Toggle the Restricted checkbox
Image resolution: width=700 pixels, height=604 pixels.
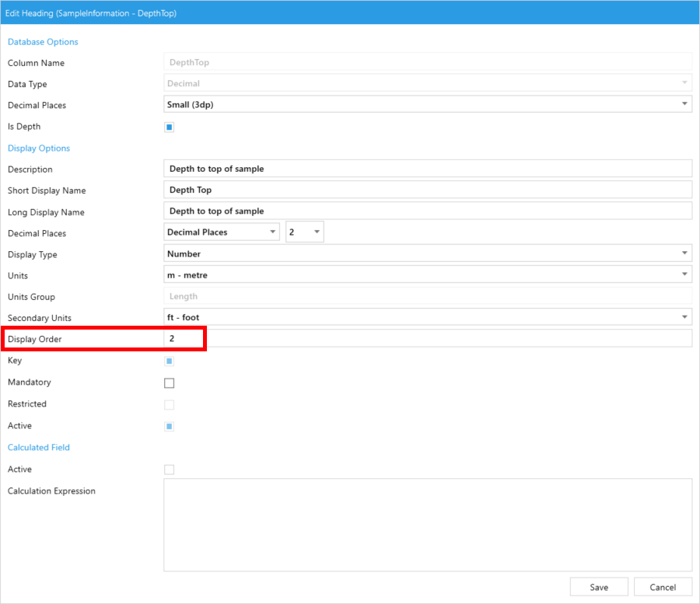(x=170, y=405)
